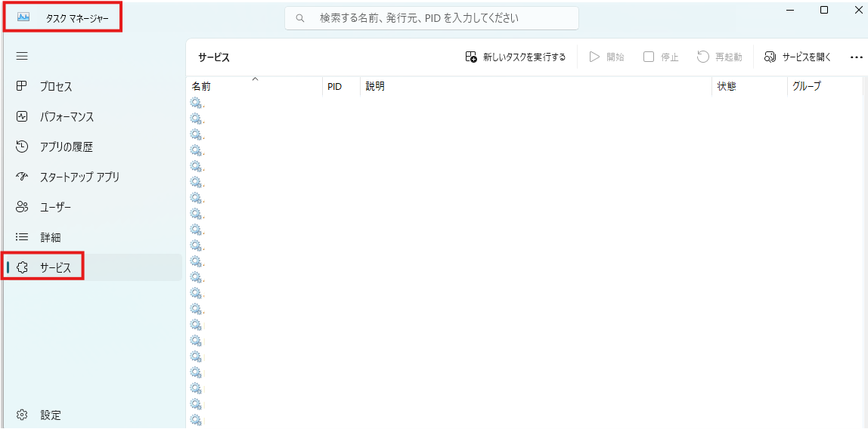Click the 再起動 (Restart) service button
The height and width of the screenshot is (429, 868).
click(x=720, y=57)
